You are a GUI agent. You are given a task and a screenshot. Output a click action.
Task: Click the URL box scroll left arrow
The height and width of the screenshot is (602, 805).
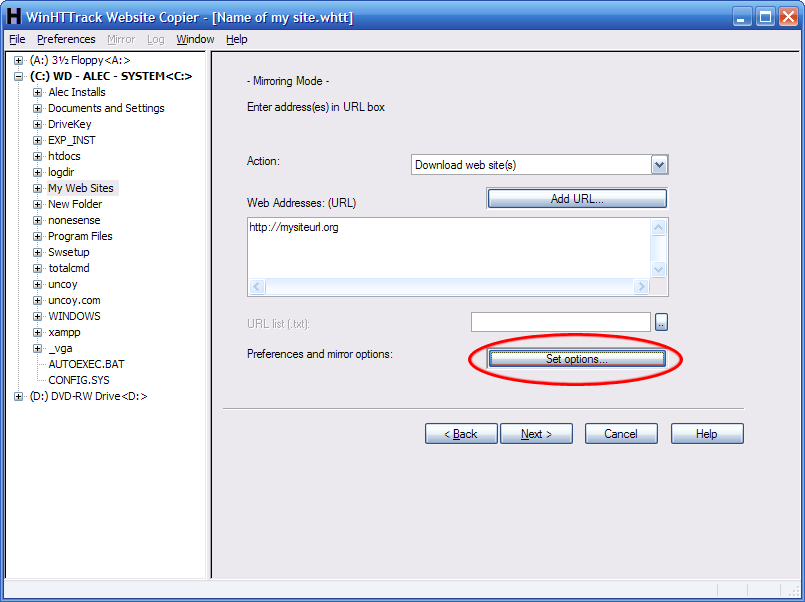257,286
